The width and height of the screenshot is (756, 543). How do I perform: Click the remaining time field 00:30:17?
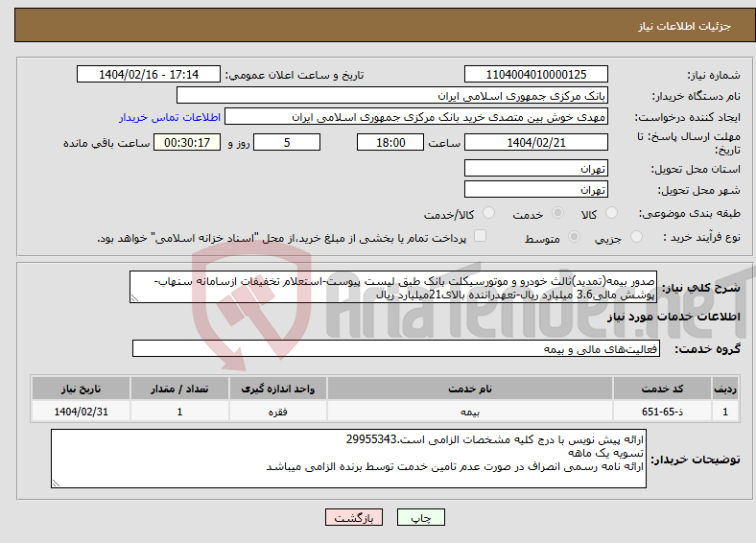click(x=187, y=142)
